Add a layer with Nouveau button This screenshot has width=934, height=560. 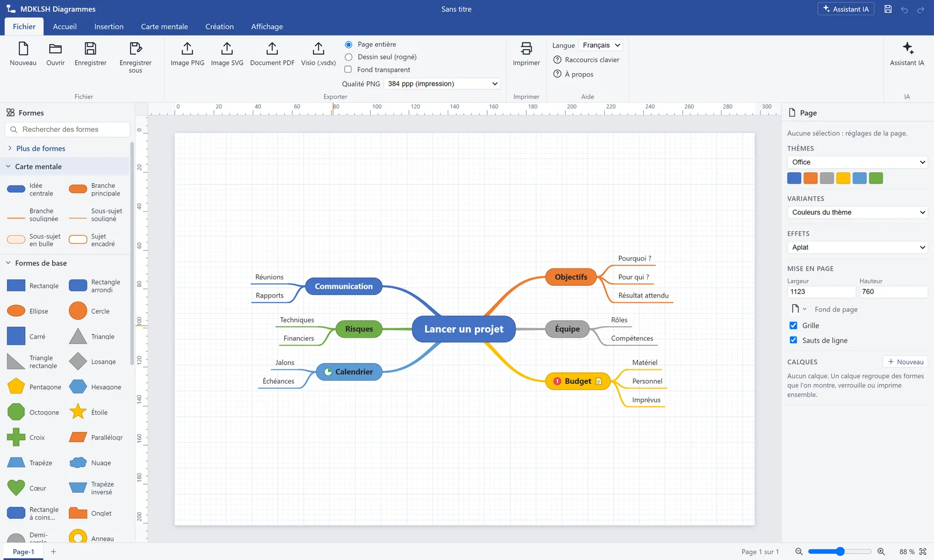tap(905, 362)
